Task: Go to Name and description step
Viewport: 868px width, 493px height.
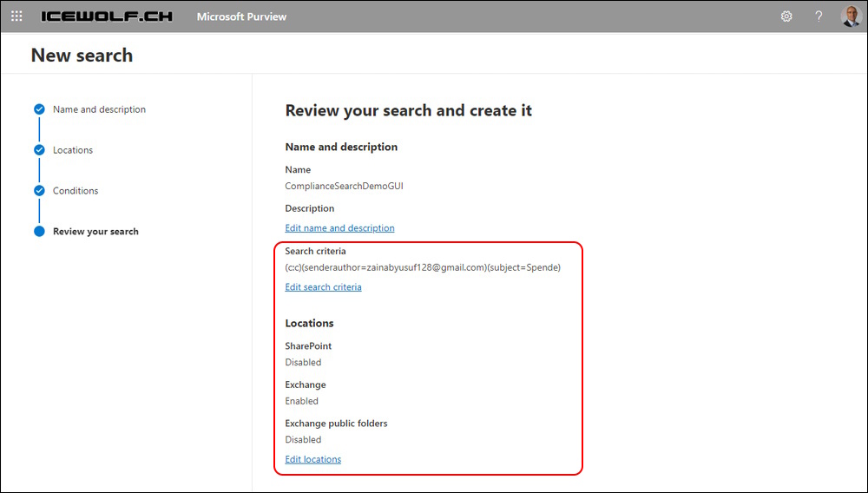Action: (x=99, y=109)
